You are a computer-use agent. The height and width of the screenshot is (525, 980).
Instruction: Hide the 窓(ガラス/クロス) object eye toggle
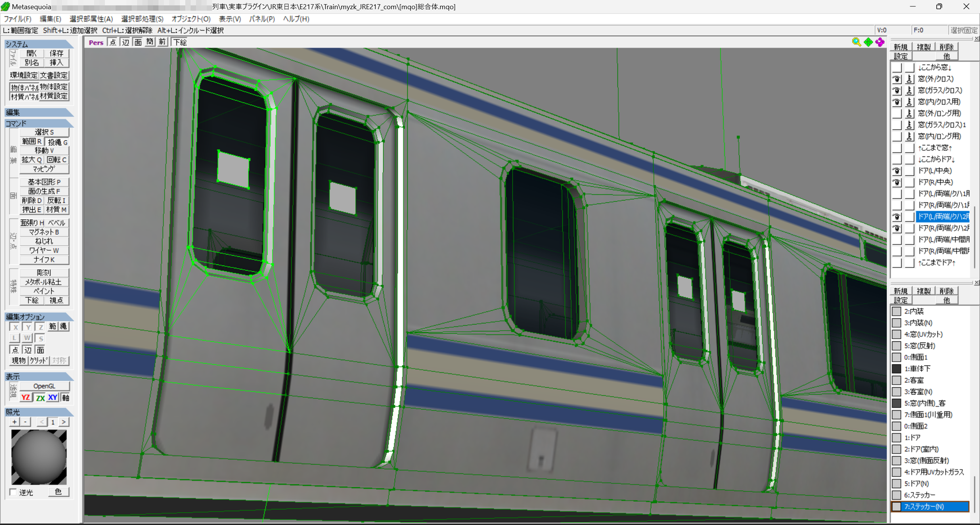pos(897,90)
